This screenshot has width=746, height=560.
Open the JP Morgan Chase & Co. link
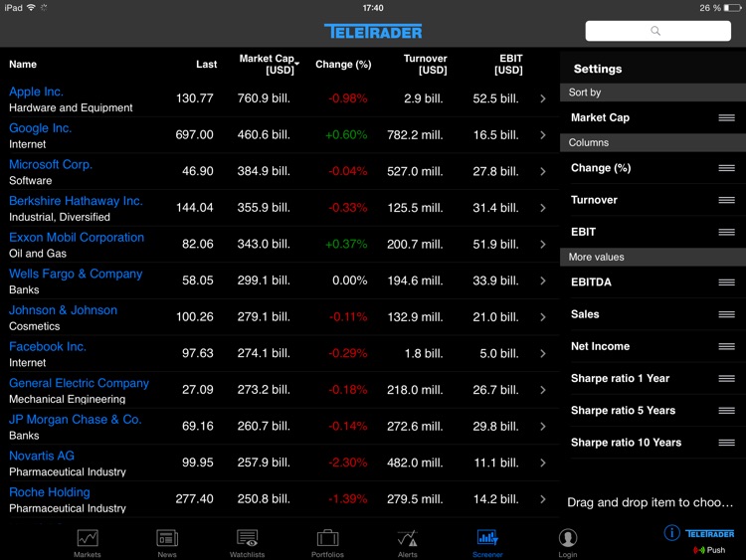(76, 419)
